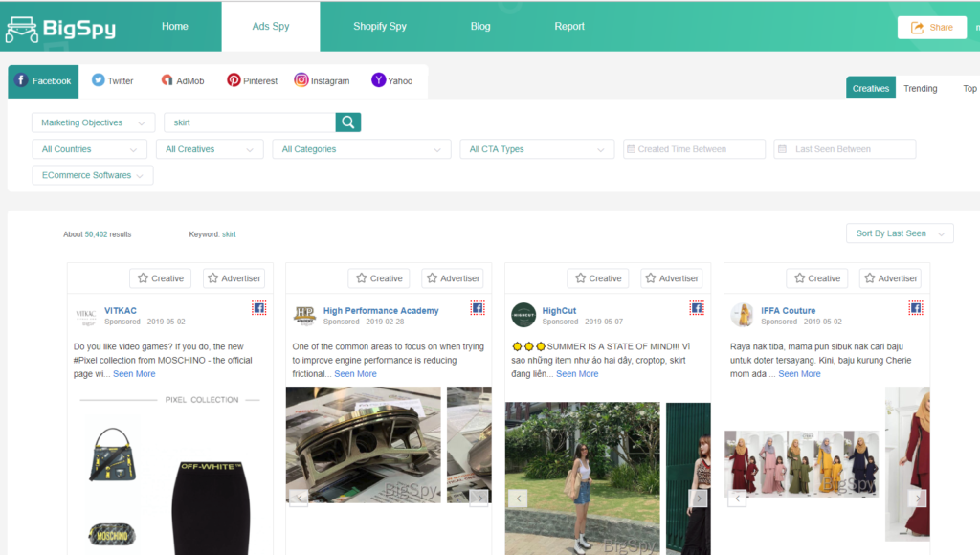Switch to the Trending view tab

point(921,88)
